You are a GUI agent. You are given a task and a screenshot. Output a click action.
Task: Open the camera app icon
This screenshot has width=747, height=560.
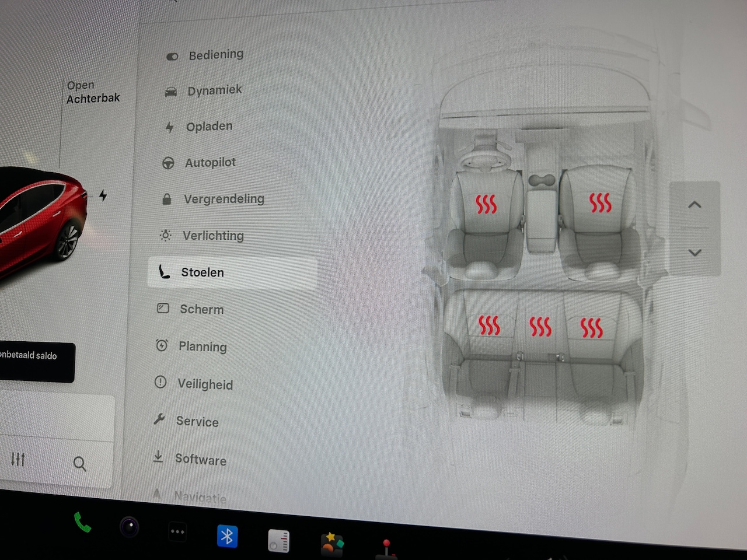130,527
